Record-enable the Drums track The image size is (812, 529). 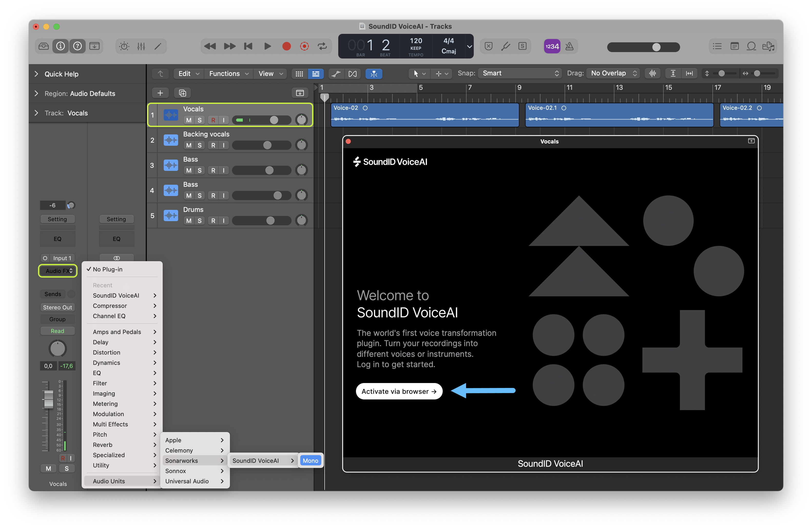click(x=213, y=221)
